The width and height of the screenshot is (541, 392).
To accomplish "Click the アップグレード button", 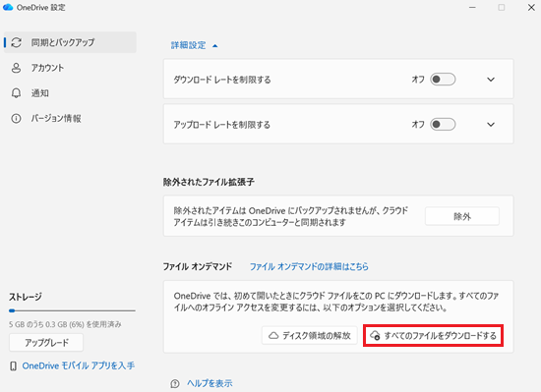I will pyautogui.click(x=46, y=343).
